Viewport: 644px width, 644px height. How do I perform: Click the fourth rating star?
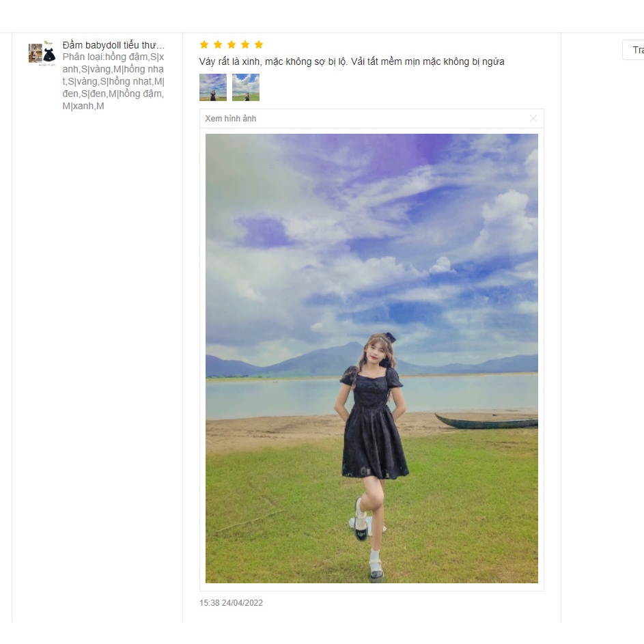coord(245,44)
